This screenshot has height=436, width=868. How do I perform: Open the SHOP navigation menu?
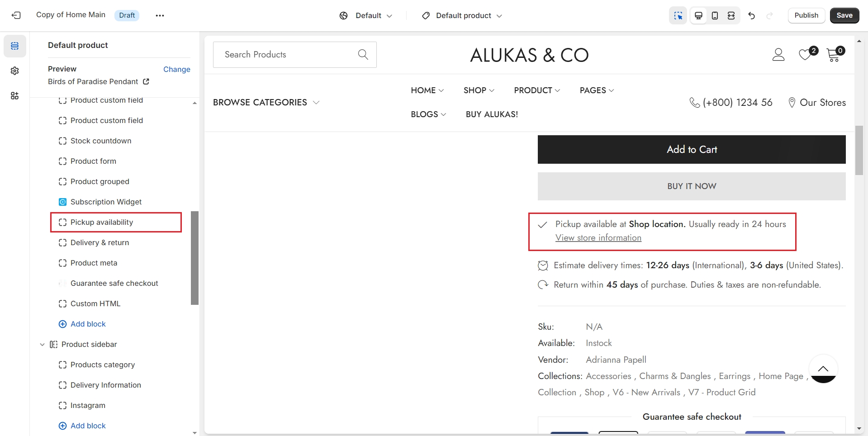479,90
